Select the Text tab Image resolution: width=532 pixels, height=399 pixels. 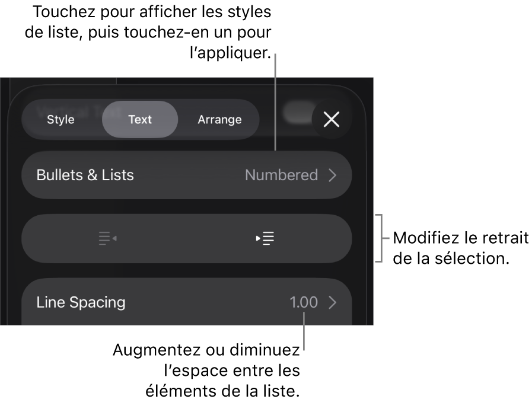140,119
